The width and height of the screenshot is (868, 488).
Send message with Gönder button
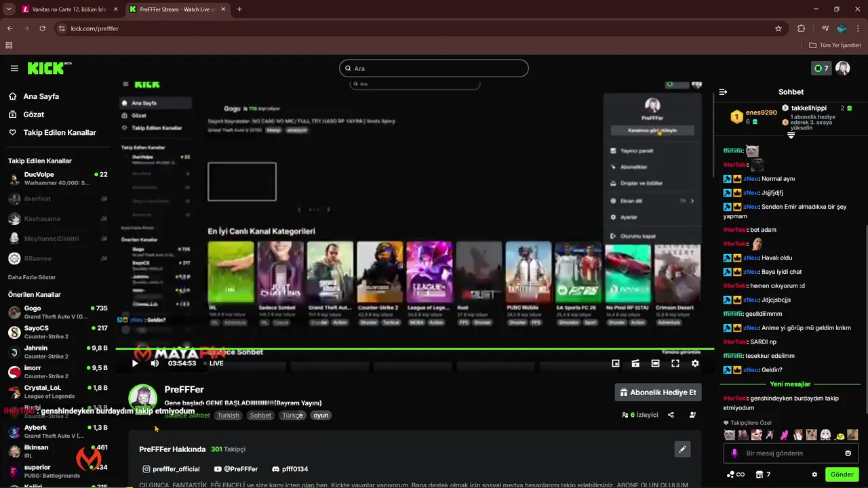842,474
